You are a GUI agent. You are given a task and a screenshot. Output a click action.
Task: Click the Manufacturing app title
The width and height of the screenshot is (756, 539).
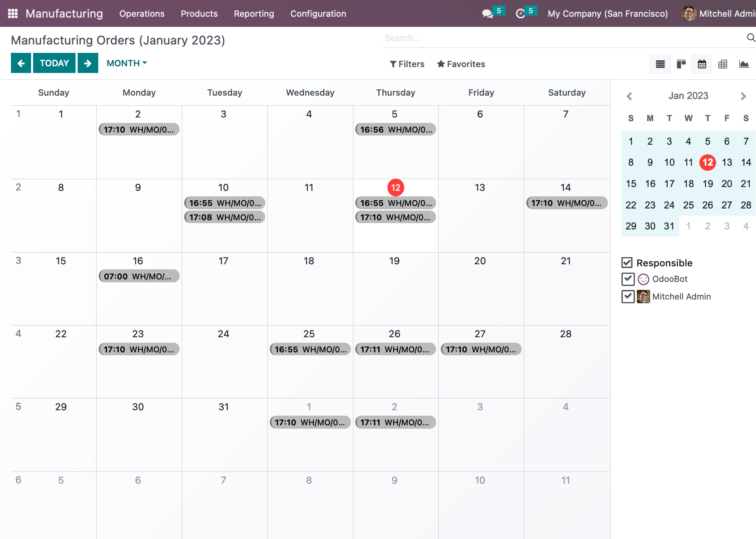(x=64, y=14)
